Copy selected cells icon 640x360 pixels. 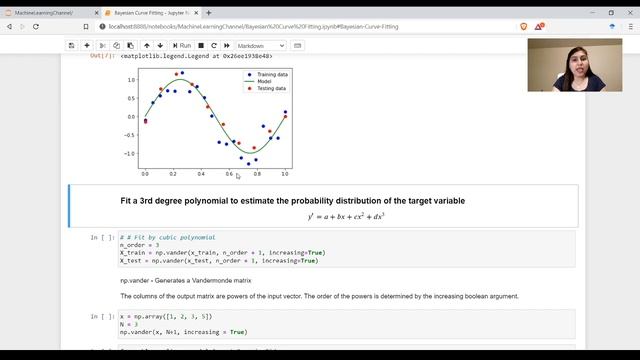click(x=116, y=46)
